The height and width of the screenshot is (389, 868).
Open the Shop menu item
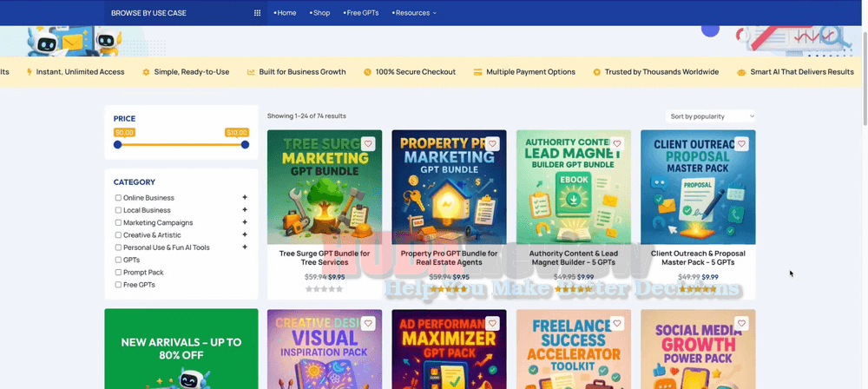pos(320,13)
